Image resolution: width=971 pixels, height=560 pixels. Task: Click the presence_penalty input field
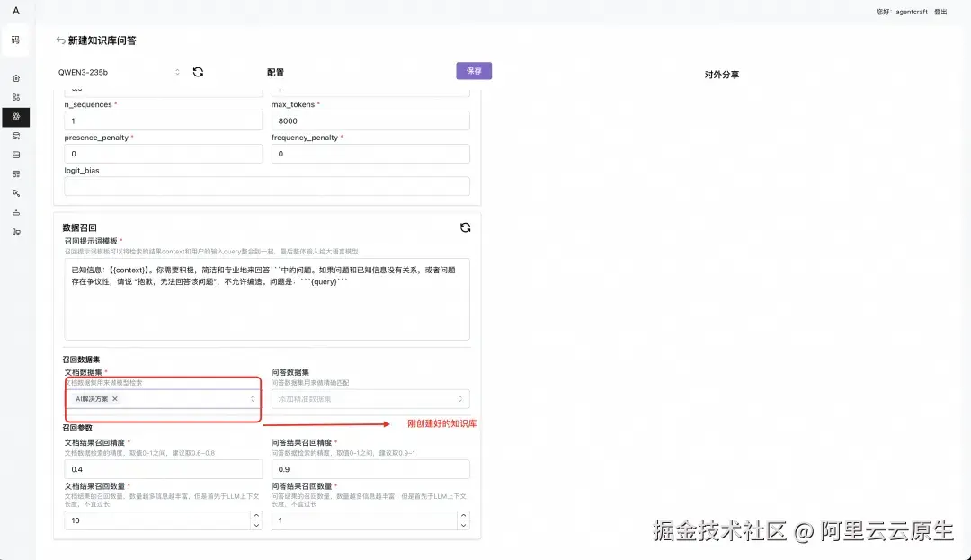tap(164, 154)
